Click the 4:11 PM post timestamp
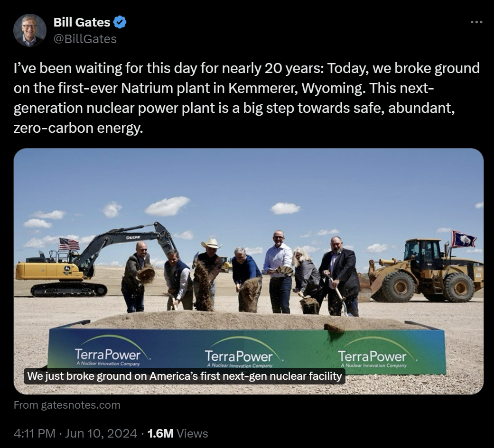This screenshot has width=494, height=448. 35,433
